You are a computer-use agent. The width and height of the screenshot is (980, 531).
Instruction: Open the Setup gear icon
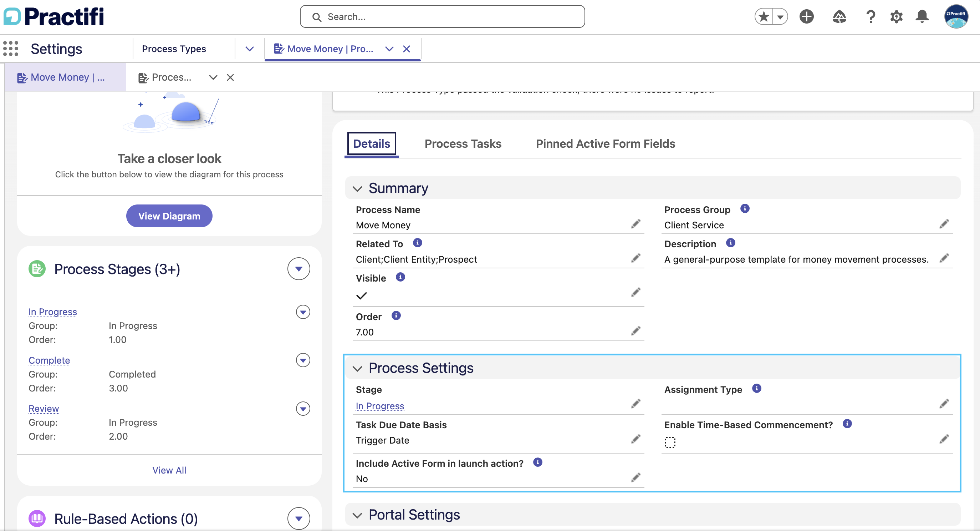coord(896,17)
